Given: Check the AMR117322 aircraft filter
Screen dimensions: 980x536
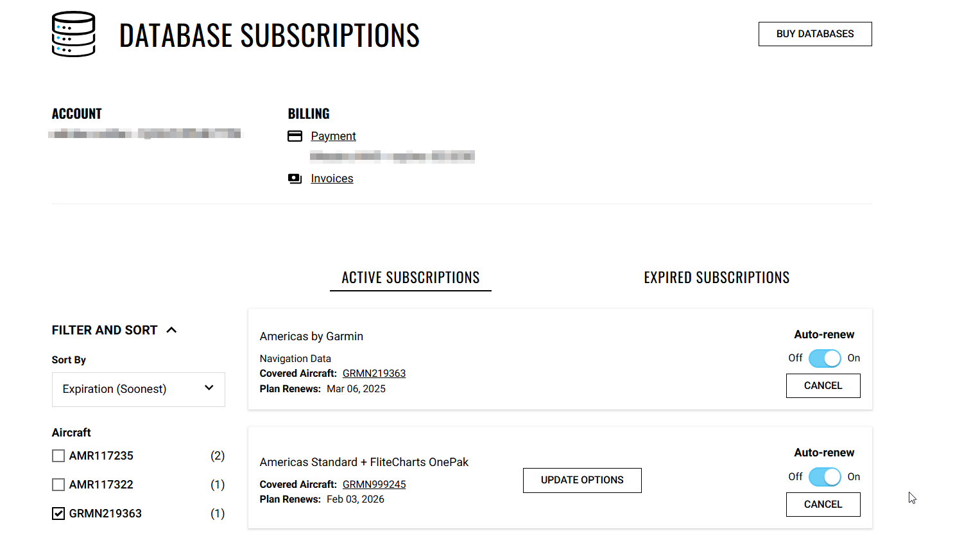Looking at the screenshot, I should [58, 485].
